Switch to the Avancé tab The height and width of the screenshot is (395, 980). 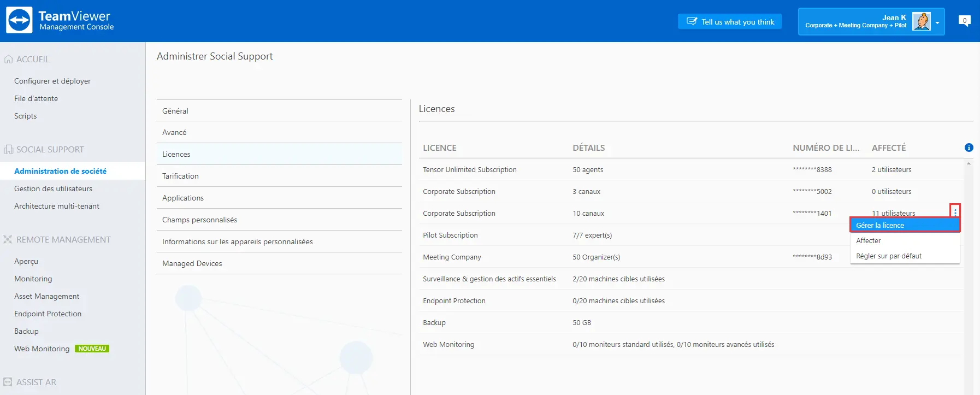279,133
